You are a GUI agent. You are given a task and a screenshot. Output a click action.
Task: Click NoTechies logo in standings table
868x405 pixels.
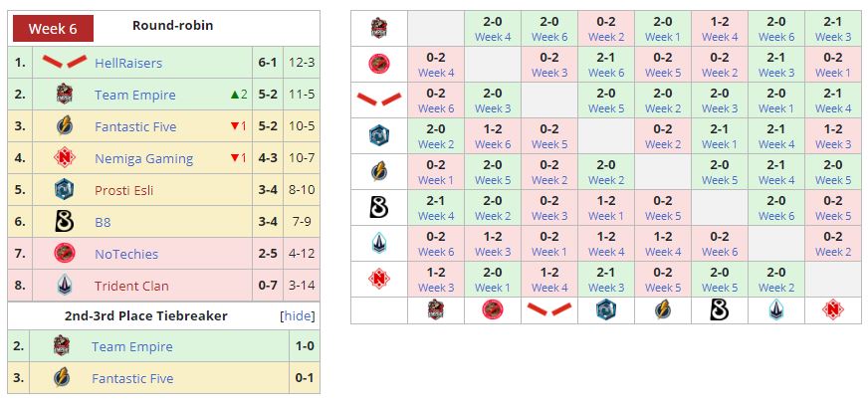[x=64, y=254]
